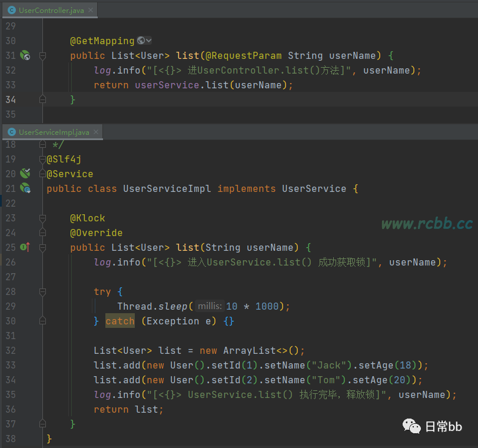Click the @Override annotation
Viewport: 478px width, 448px height.
pos(97,233)
